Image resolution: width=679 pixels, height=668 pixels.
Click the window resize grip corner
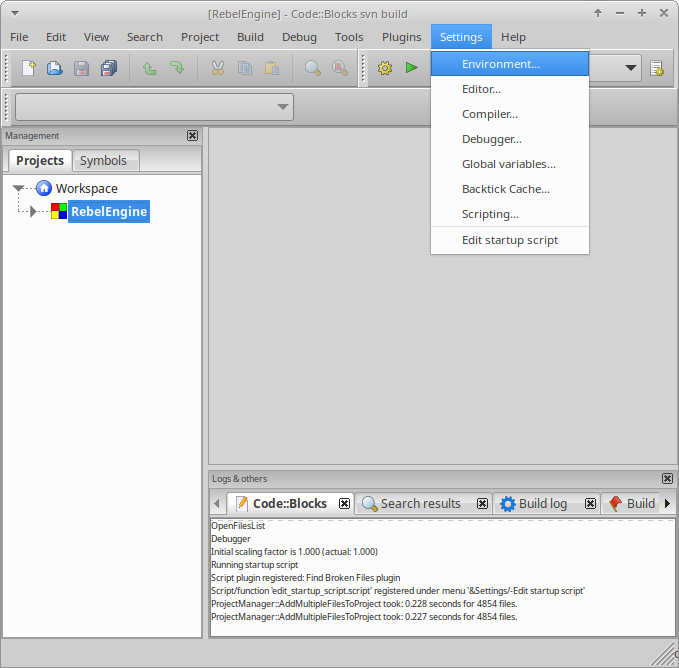click(x=665, y=654)
